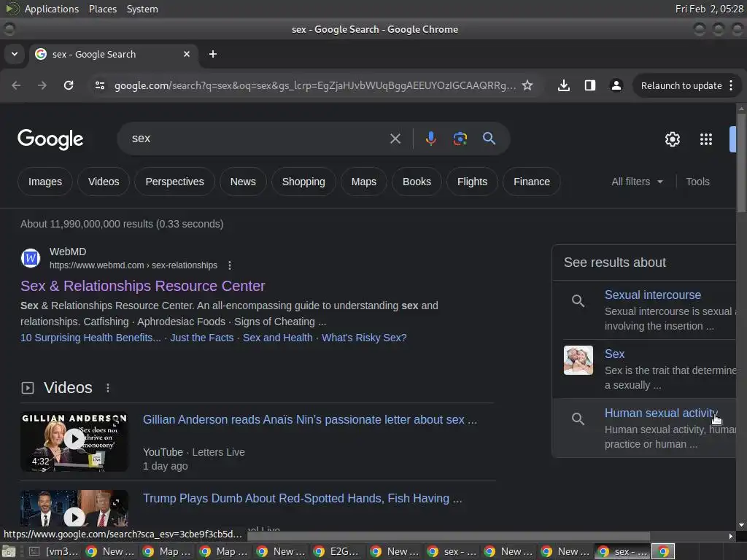Play the Trump Plays Dumb video thumbnail
Image resolution: width=747 pixels, height=560 pixels.
tap(74, 507)
